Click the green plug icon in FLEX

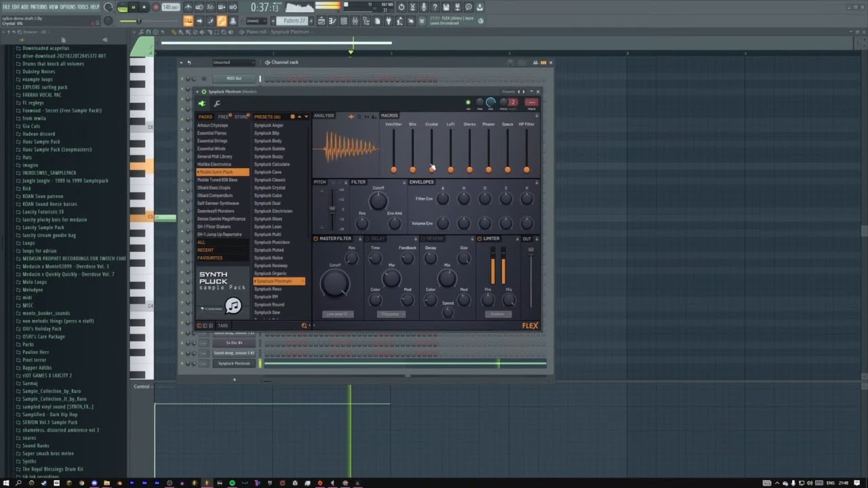pos(202,104)
